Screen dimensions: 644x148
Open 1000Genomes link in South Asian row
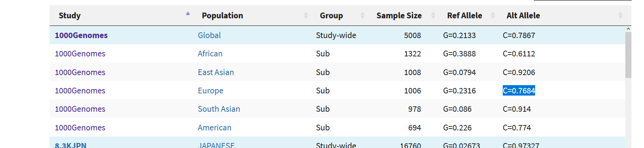point(80,109)
